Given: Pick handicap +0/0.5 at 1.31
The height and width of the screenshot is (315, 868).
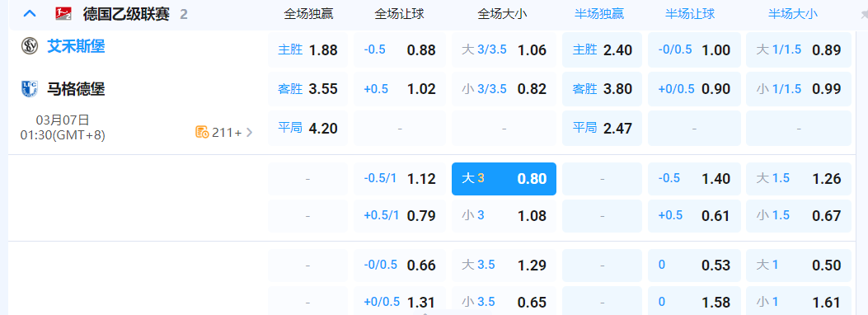Looking at the screenshot, I should [400, 301].
